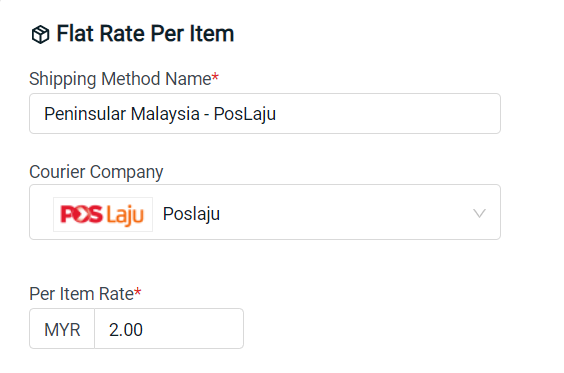Click the red asterisk after Per Item Rate
564x373 pixels.
pyautogui.click(x=138, y=291)
